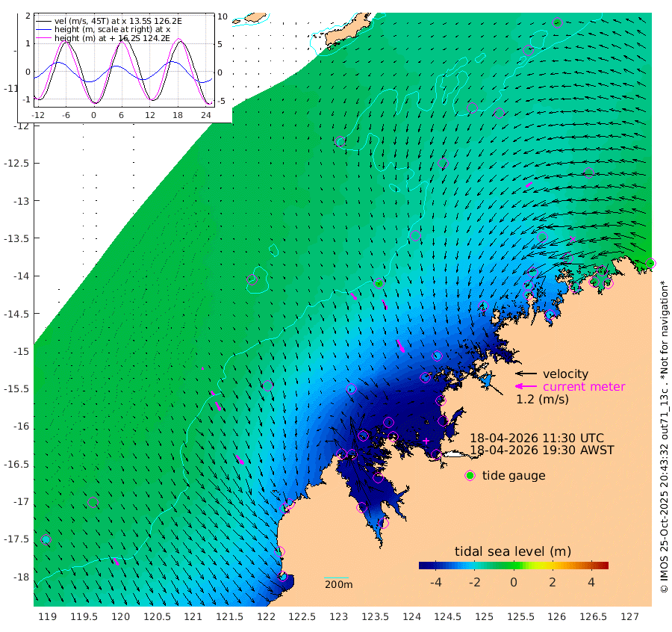Click the tide gauge legend circle icon

pos(470,476)
